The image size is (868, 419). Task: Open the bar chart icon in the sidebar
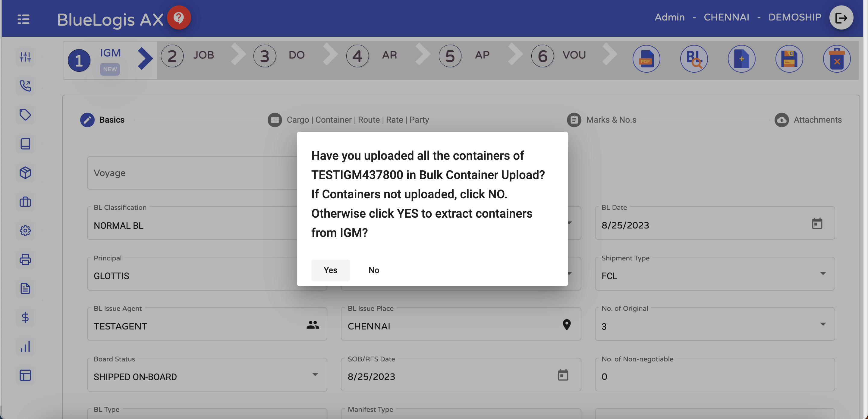coord(25,346)
